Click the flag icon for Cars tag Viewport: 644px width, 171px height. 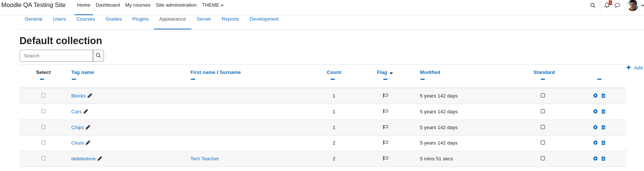point(385,111)
